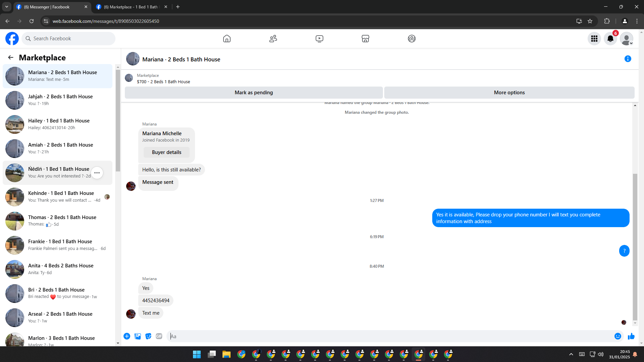Open the account profile menu
Viewport: 644px width, 362px height.
click(x=627, y=39)
